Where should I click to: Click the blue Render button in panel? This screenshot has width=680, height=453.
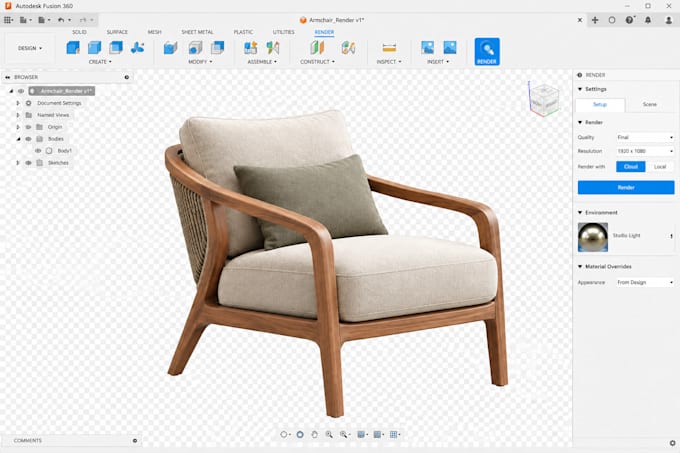(x=626, y=188)
